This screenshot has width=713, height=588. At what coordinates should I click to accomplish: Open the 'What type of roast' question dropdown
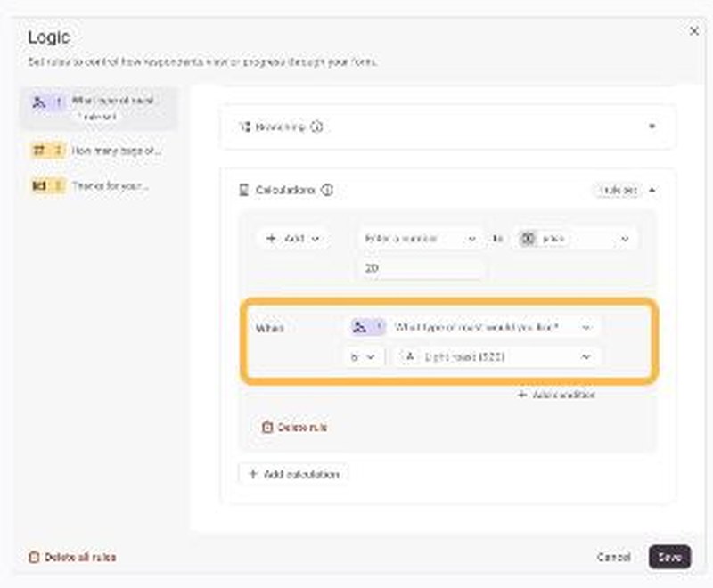point(472,327)
